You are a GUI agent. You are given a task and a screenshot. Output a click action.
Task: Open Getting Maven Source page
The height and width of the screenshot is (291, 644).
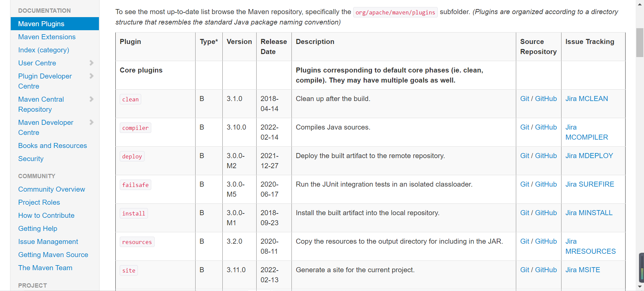pyautogui.click(x=53, y=255)
